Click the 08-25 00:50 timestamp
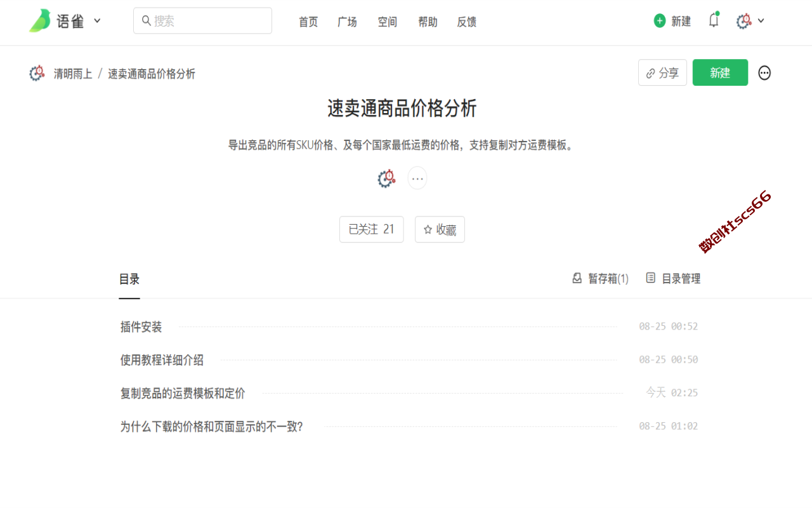This screenshot has height=508, width=812. coord(669,359)
